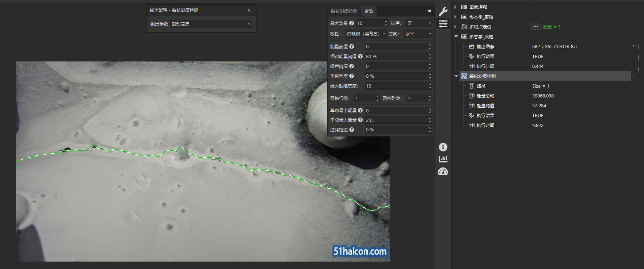Click help icon next to 最大数量
The height and width of the screenshot is (269, 644).
[351, 23]
